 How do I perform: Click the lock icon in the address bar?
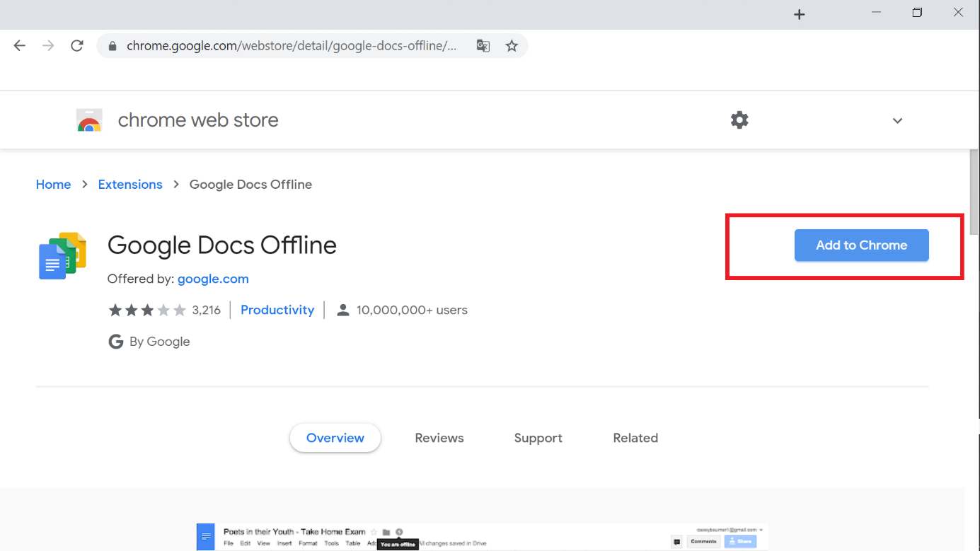[x=112, y=45]
